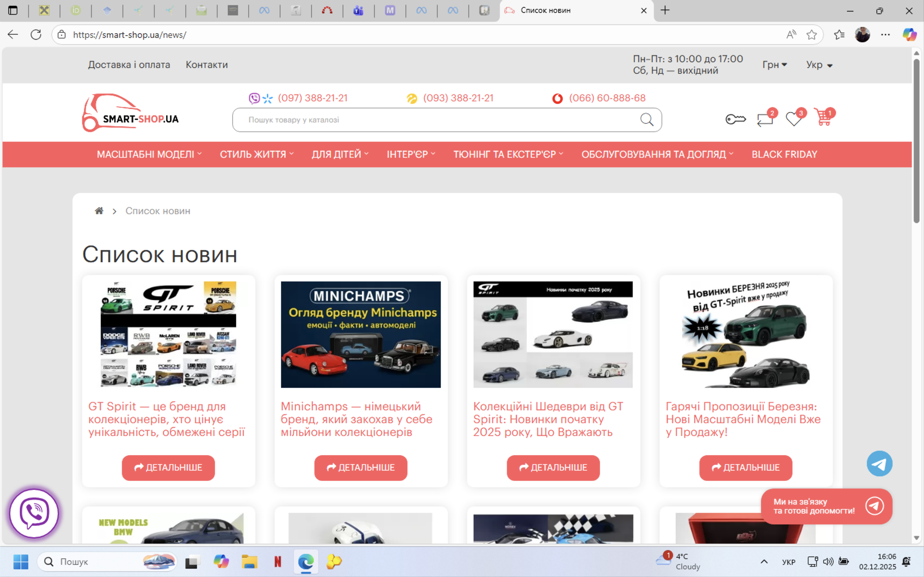Open the floating Viber chat button

pyautogui.click(x=34, y=513)
